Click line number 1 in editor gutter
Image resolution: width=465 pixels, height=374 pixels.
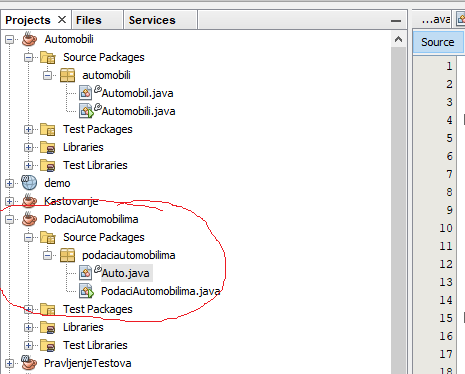coord(449,66)
